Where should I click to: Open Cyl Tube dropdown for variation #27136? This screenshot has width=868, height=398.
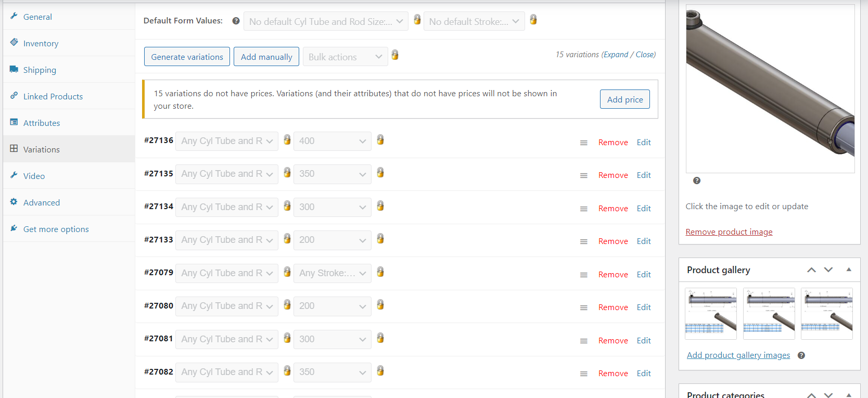227,141
